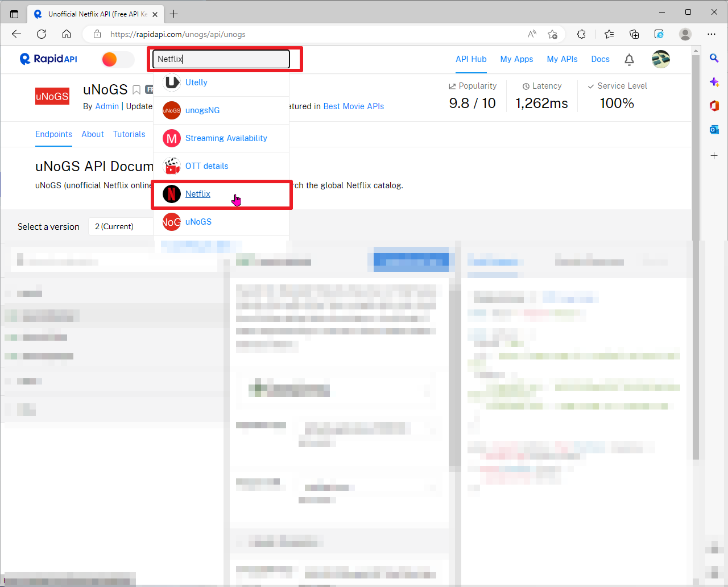Open Internet Explorer mode icon
This screenshot has width=728, height=587.
(659, 34)
